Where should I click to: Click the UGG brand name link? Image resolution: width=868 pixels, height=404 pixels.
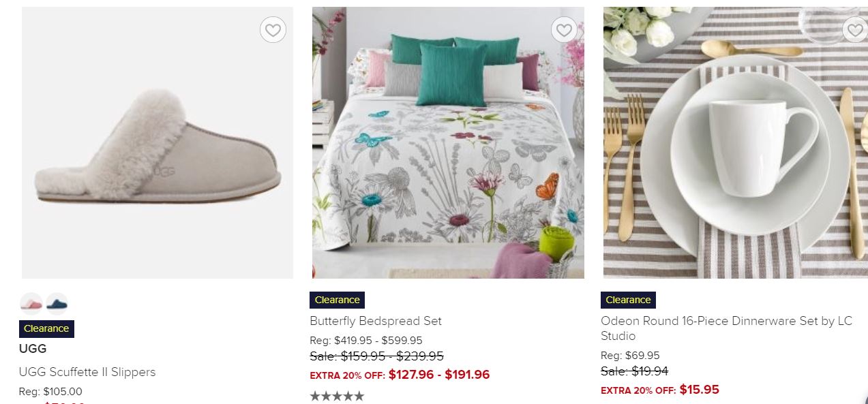[x=33, y=349]
